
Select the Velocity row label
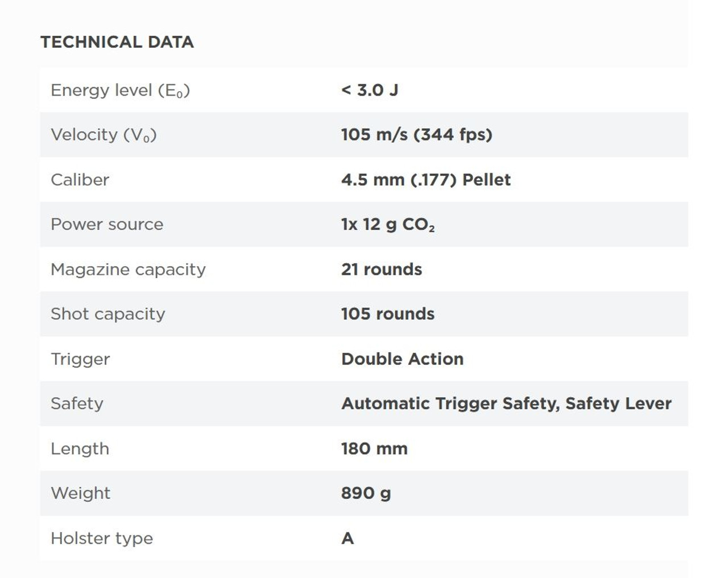tap(104, 135)
